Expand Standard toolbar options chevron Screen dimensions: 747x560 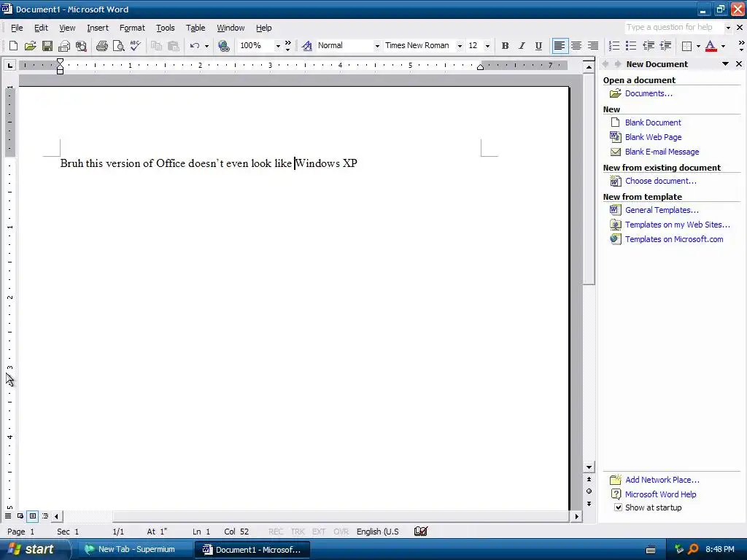tap(287, 46)
